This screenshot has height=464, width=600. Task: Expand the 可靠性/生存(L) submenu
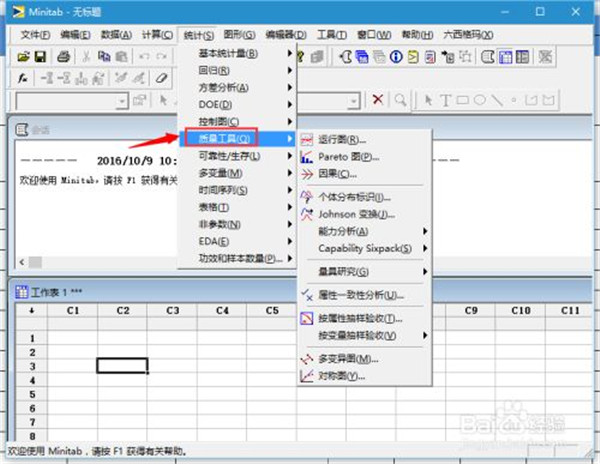pos(238,156)
